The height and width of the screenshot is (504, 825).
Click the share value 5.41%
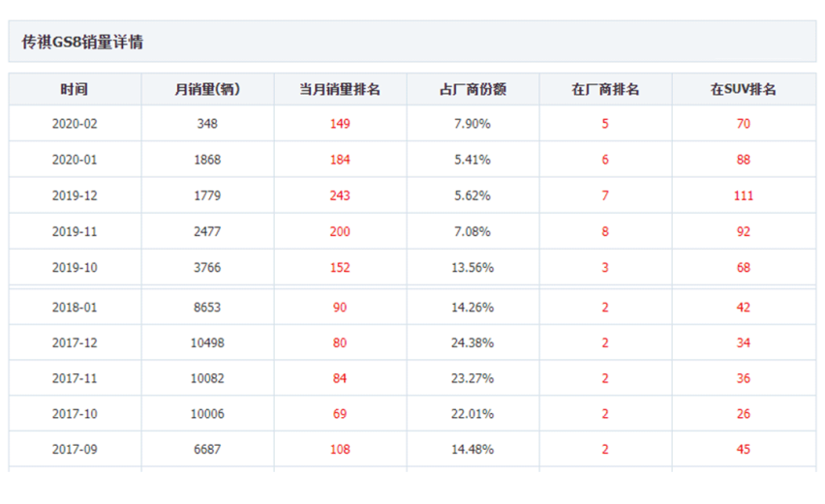click(473, 160)
